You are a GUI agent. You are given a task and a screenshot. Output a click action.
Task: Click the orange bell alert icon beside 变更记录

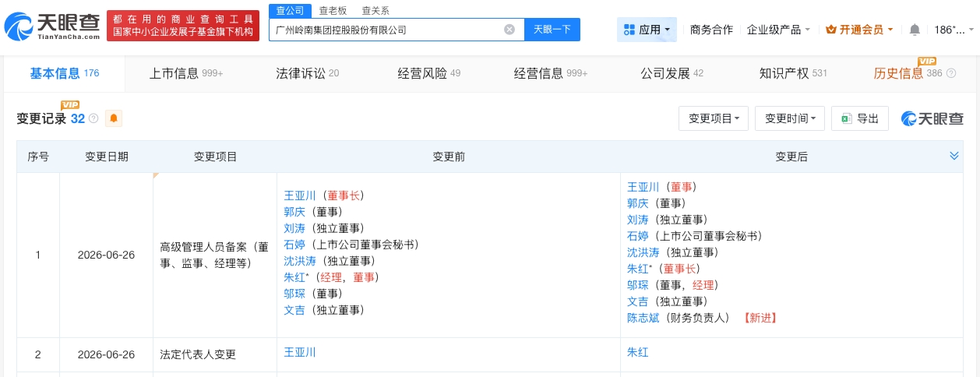point(114,118)
